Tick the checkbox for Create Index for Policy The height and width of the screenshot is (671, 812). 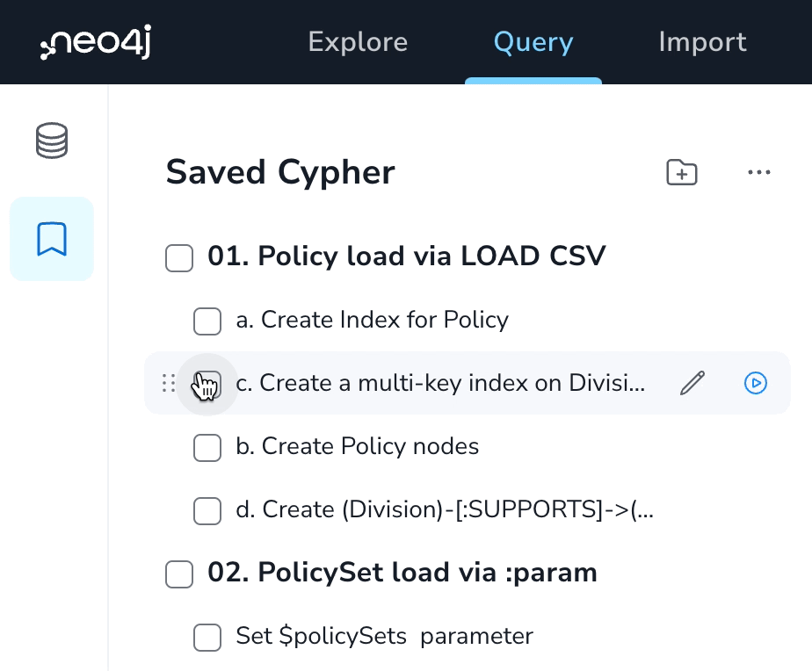(207, 321)
